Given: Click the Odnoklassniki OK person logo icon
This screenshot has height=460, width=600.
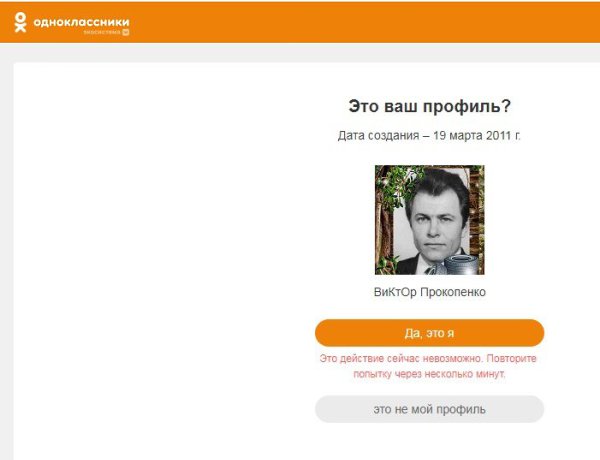Looking at the screenshot, I should point(20,22).
